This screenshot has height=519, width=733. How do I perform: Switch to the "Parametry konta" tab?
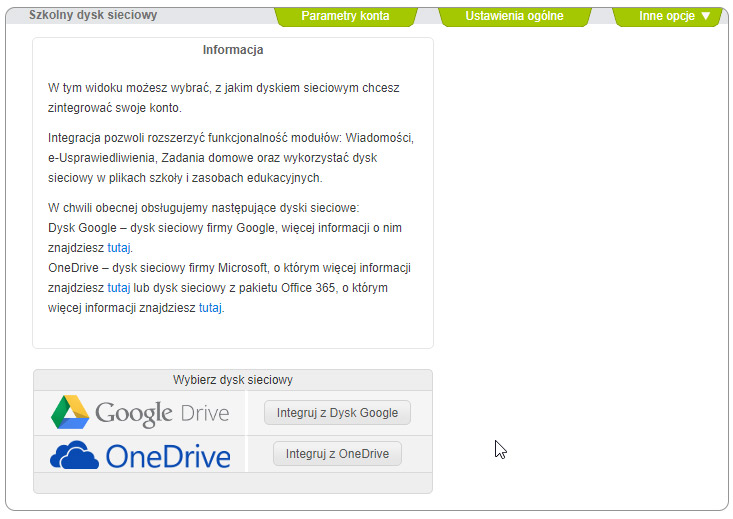[x=345, y=16]
